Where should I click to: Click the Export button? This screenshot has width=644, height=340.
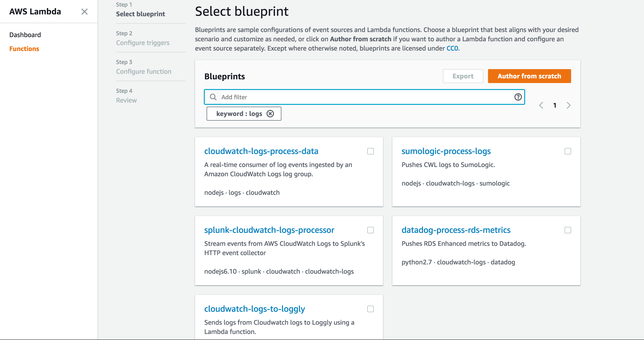(463, 76)
